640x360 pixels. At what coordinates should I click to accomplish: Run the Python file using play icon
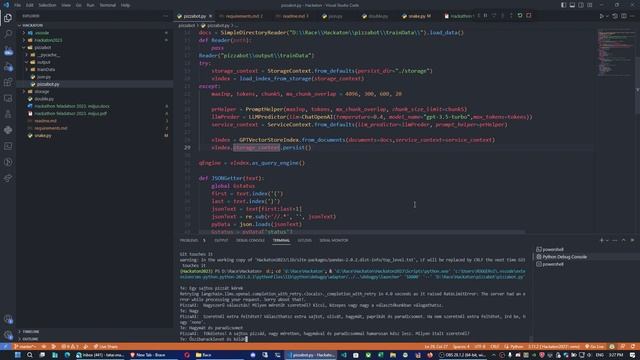click(x=602, y=16)
